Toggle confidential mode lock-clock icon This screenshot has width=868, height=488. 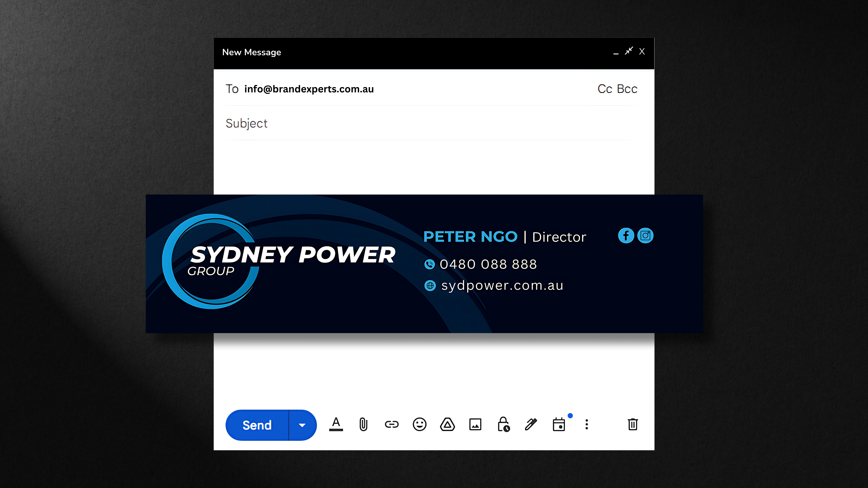(504, 424)
